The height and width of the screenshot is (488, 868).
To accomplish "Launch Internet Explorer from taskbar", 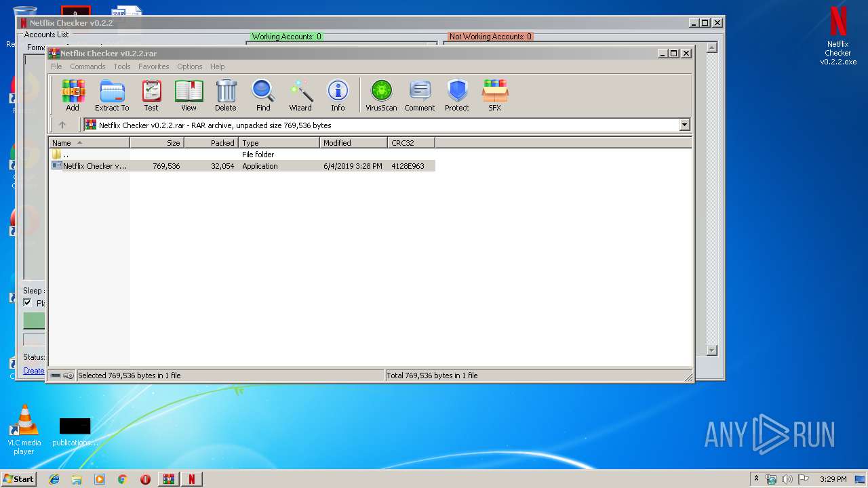I will pyautogui.click(x=54, y=479).
